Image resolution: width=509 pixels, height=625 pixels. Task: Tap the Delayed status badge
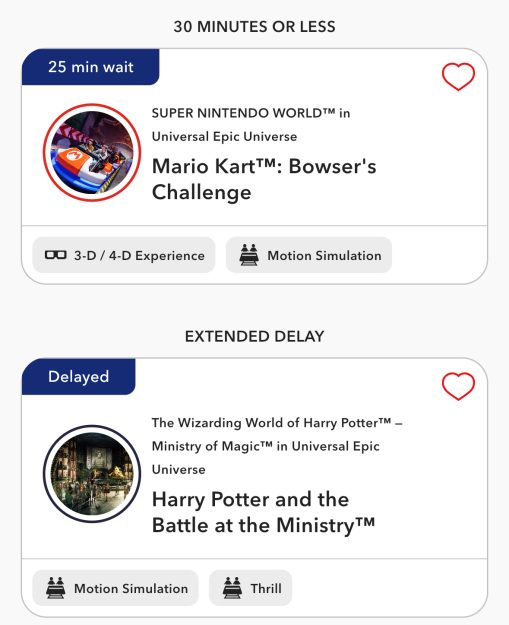[79, 377]
